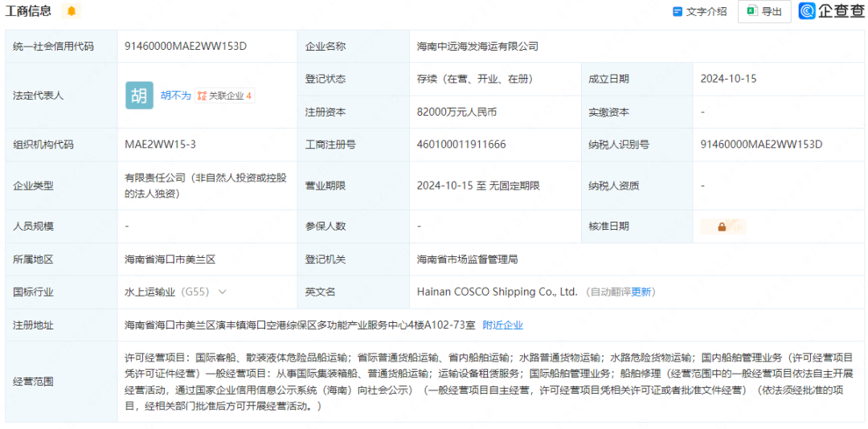
Task: Select region 海南省海口市美兰区
Action: click(170, 259)
